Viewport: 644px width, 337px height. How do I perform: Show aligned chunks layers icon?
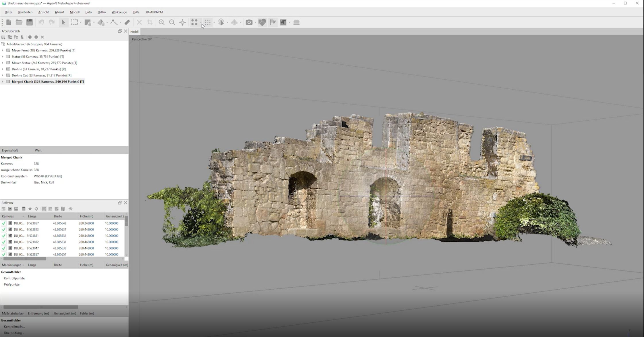pyautogui.click(x=297, y=22)
